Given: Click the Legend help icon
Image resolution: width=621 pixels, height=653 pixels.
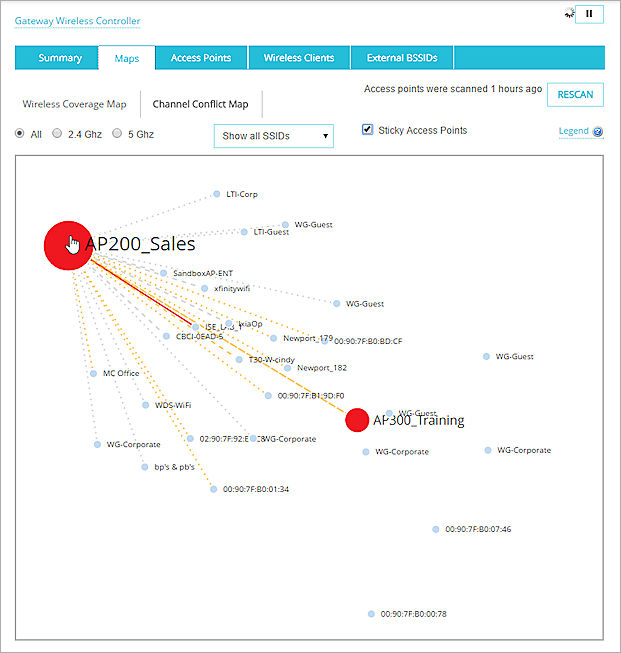Looking at the screenshot, I should click(598, 132).
